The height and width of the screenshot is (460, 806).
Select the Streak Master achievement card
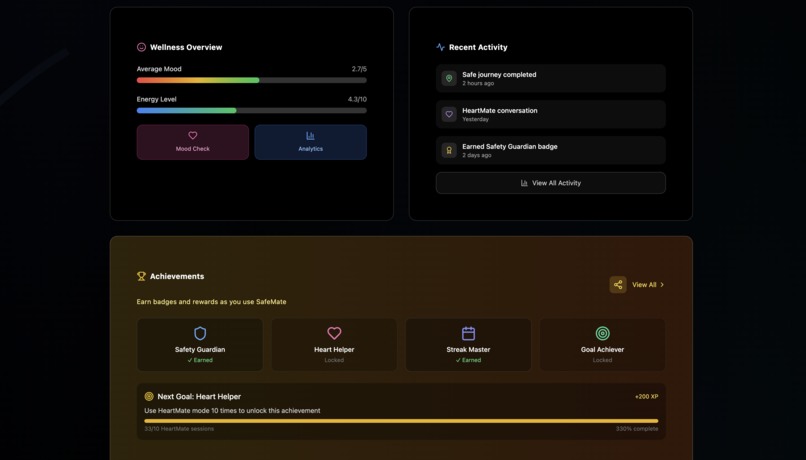(468, 345)
